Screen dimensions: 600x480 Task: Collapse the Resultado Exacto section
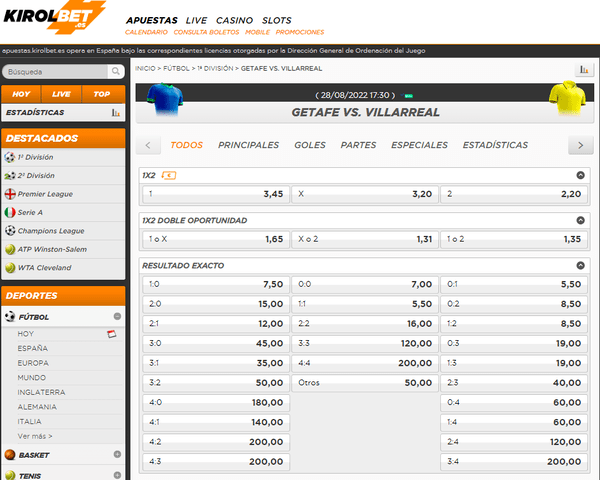[580, 266]
